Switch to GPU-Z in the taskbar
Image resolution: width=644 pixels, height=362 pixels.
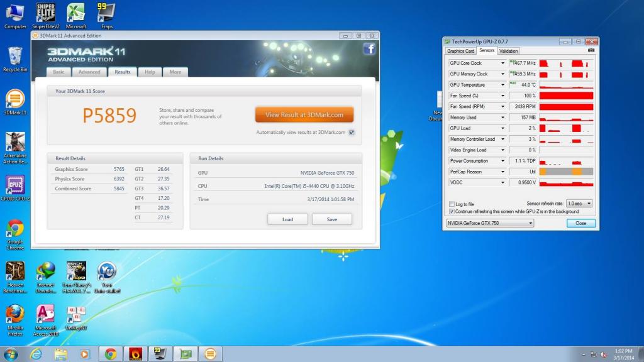(x=186, y=354)
